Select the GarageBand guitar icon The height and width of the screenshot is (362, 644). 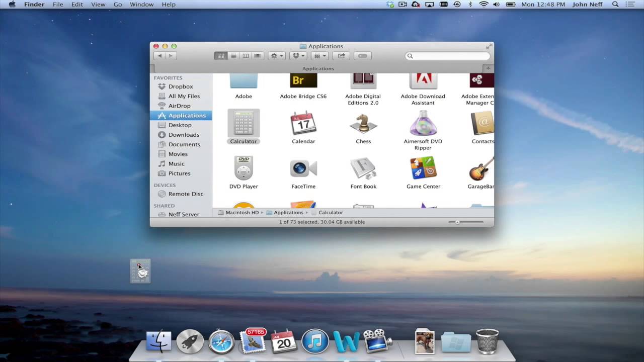click(481, 168)
